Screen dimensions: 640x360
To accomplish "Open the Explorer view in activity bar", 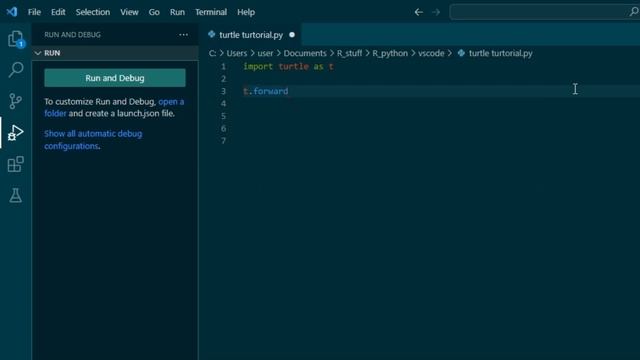I will tap(16, 39).
